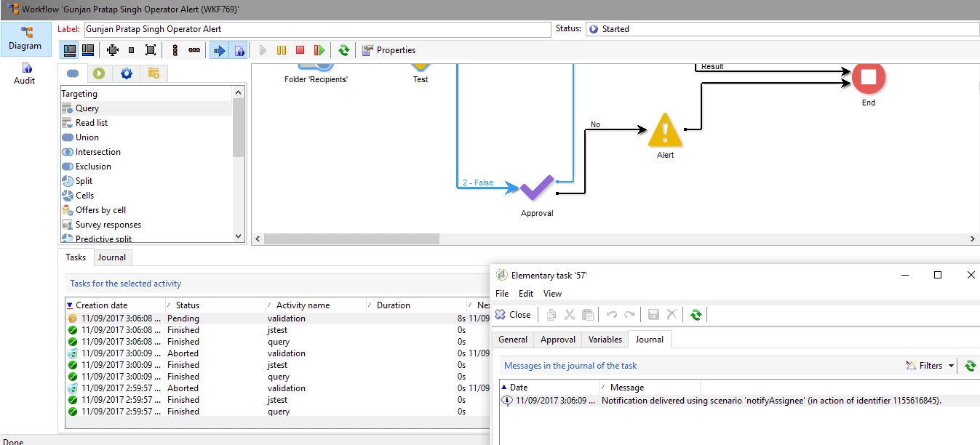The width and height of the screenshot is (980, 445).
Task: Click the small square zoom-reset icon
Action: point(131,50)
